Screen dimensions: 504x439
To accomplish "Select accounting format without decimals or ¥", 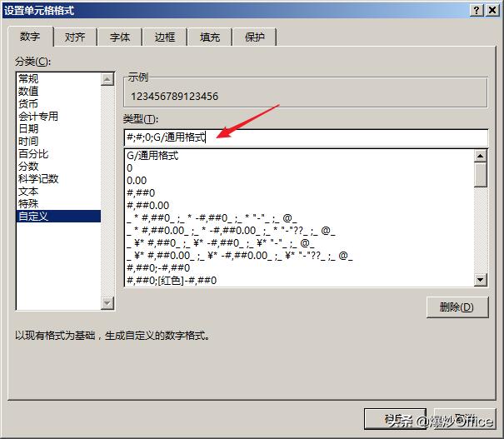I will click(300, 218).
